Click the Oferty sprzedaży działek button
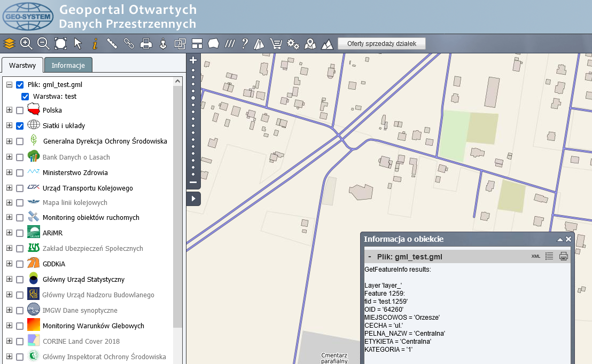The height and width of the screenshot is (364, 592). coord(381,44)
